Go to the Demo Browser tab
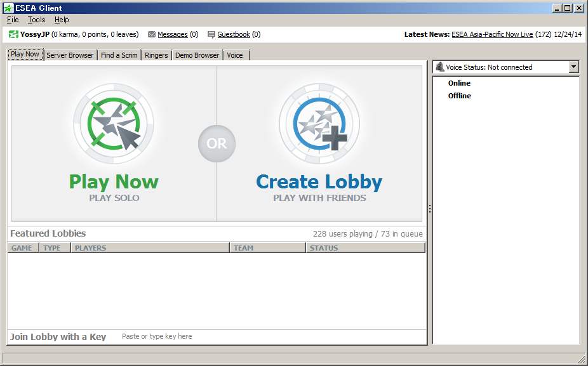The image size is (588, 366). (x=197, y=55)
